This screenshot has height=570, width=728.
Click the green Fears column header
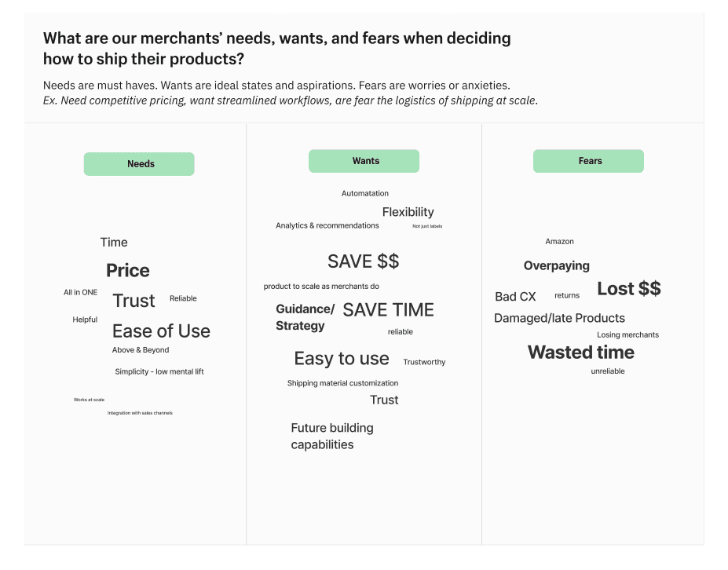pyautogui.click(x=588, y=161)
